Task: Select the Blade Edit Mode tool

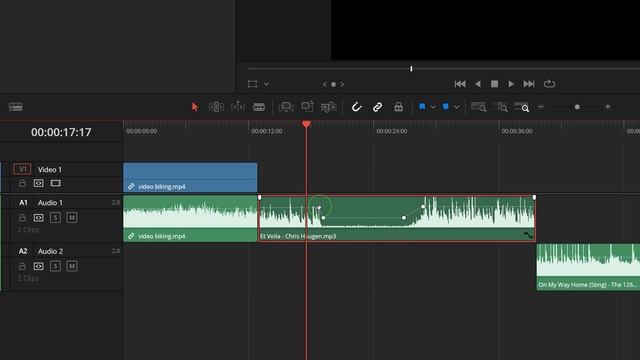Action: tap(259, 107)
